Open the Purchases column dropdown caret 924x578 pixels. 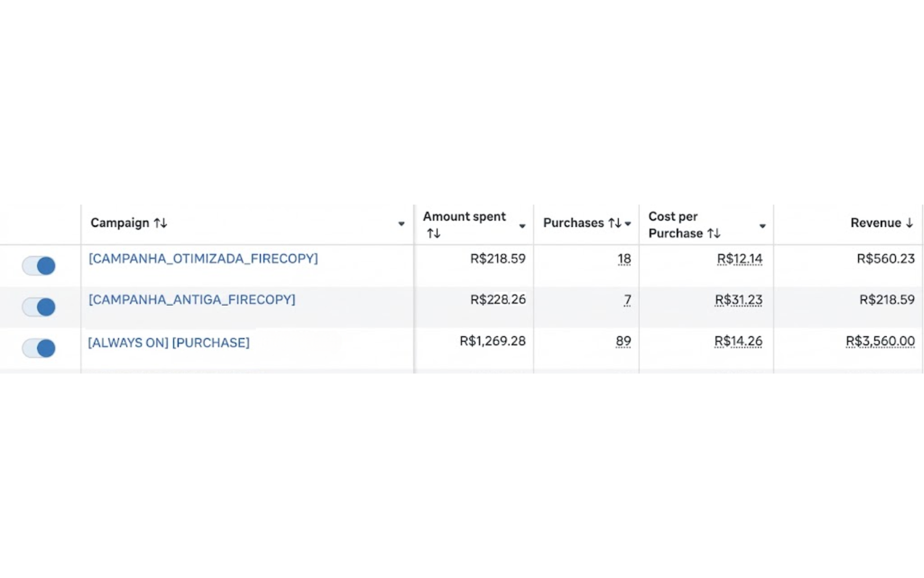[628, 224]
